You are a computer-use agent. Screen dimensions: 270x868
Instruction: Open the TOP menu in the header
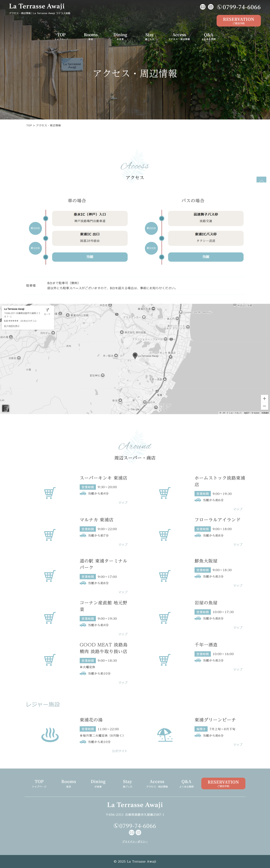pyautogui.click(x=61, y=36)
